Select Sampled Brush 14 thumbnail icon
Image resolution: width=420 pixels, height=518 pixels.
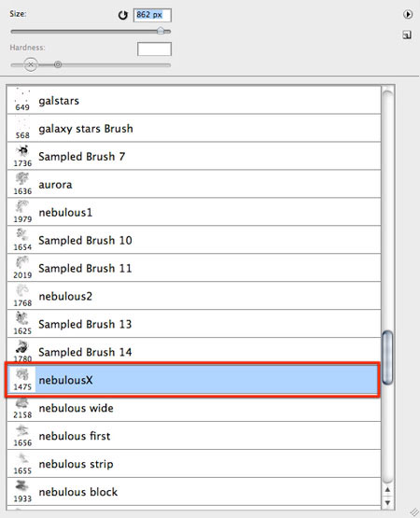[x=21, y=347]
